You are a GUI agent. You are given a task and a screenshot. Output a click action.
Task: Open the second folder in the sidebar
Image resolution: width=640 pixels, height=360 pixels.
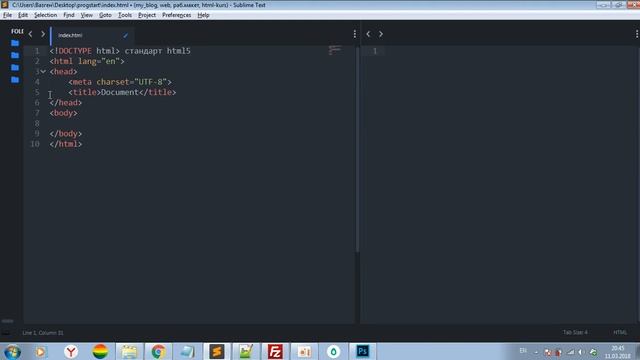[15, 55]
